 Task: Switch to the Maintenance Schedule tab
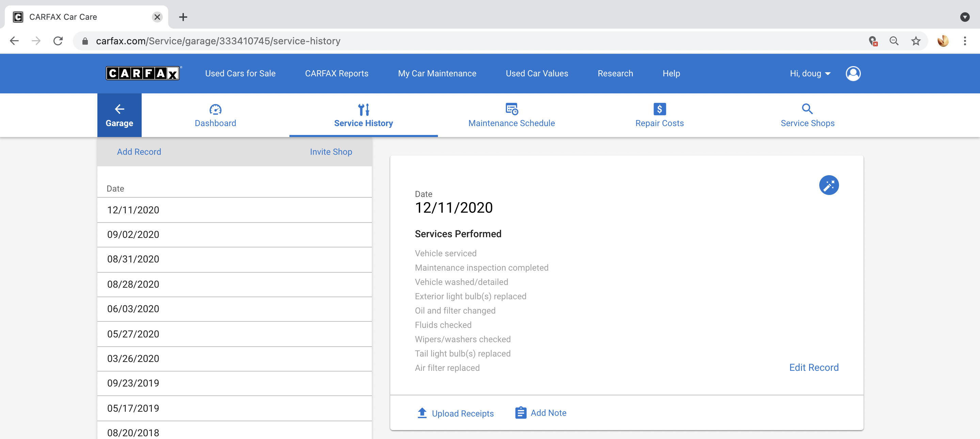coord(511,115)
